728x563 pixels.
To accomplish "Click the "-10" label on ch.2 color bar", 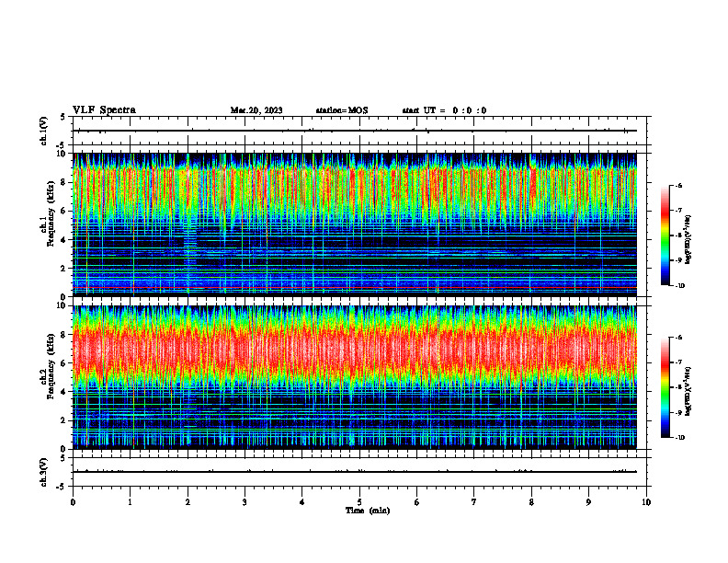I will click(679, 438).
